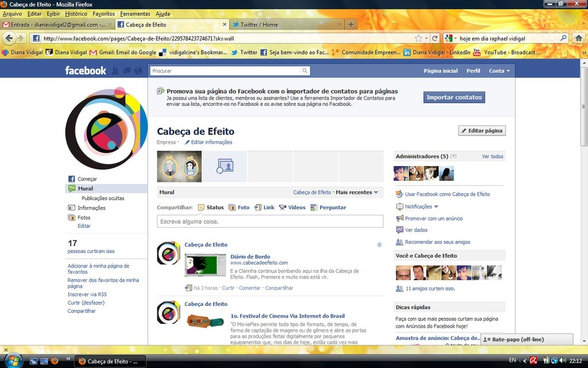Bookmark this page with the star icon
Image resolution: width=588 pixels, height=368 pixels.
click(418, 38)
